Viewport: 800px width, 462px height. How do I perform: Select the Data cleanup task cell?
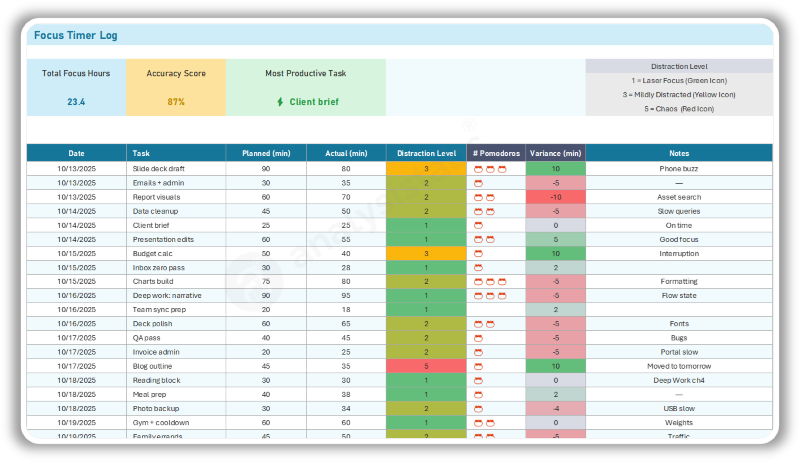pos(155,211)
